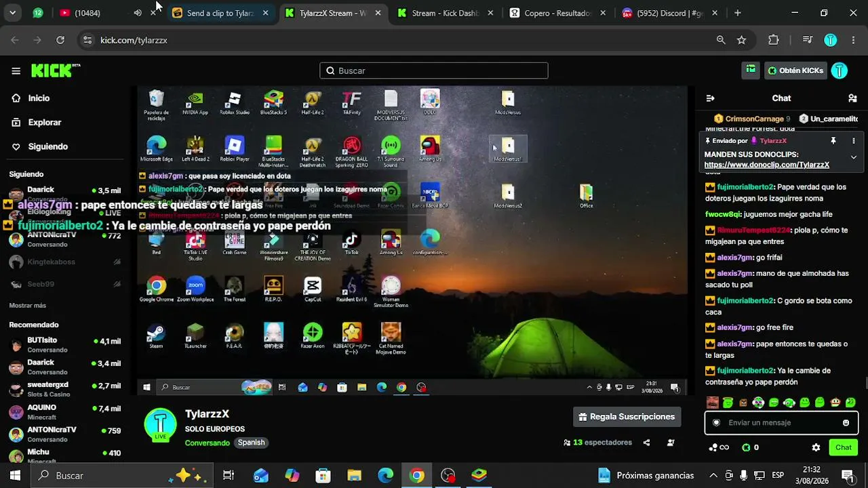Open Kingtekaboss offline channel in sidebar
Image resolution: width=868 pixels, height=488 pixels.
tap(66, 262)
